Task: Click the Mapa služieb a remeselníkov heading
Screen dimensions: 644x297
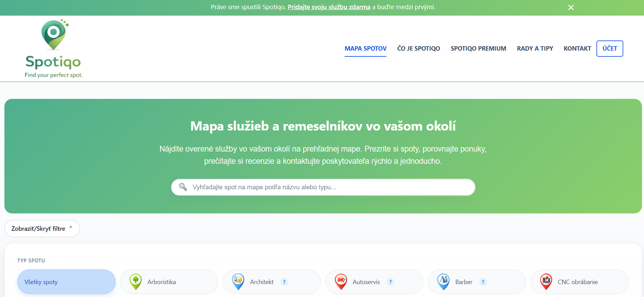Action: coord(323,126)
